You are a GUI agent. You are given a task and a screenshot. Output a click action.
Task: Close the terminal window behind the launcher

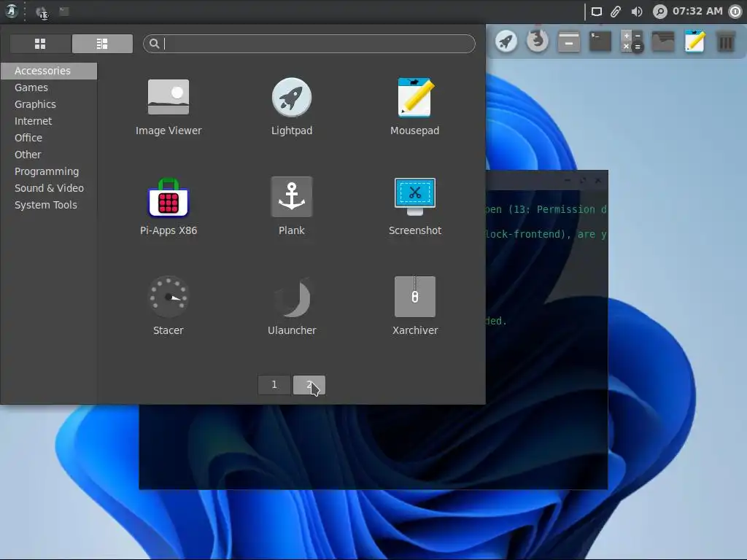point(598,181)
